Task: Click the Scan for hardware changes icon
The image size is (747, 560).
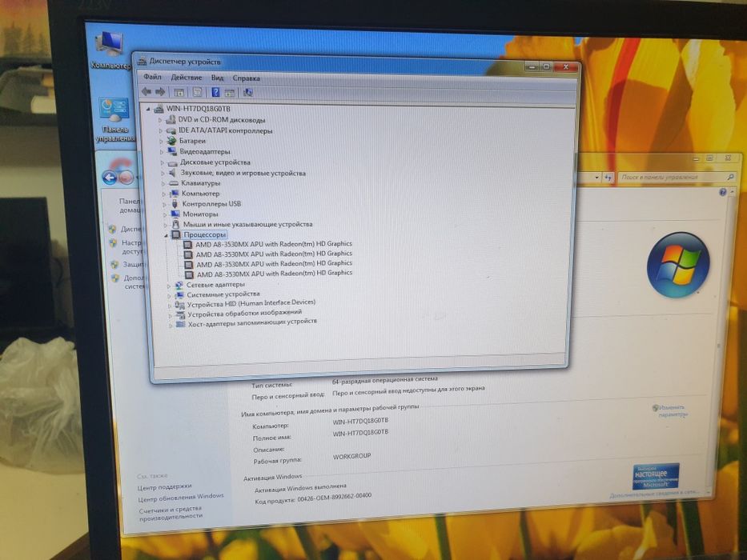Action: [247, 93]
